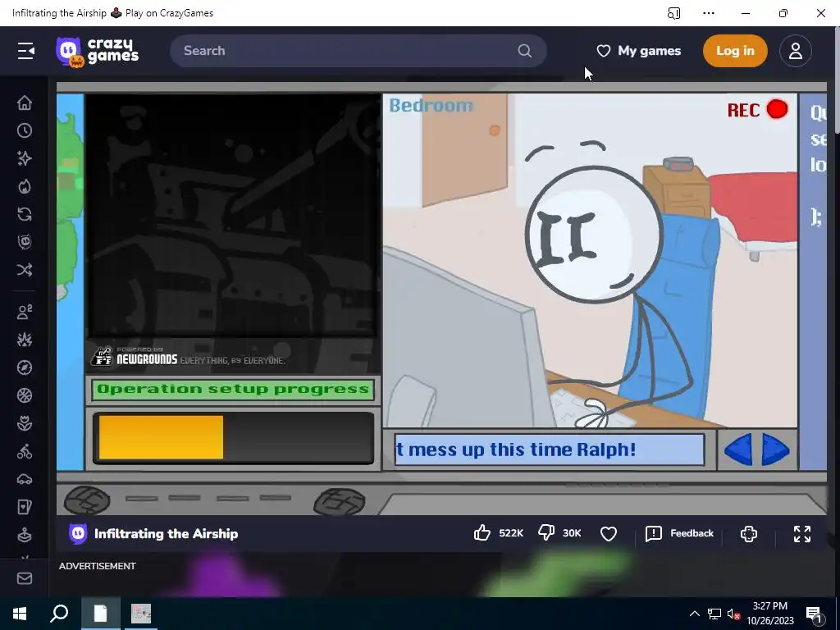Click the network status tray icon
The width and height of the screenshot is (840, 630).
pos(714,614)
